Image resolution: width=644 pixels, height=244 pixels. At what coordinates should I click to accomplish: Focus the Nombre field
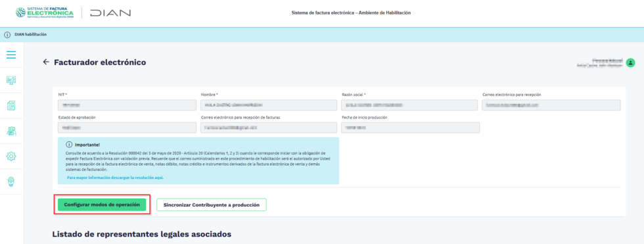269,105
